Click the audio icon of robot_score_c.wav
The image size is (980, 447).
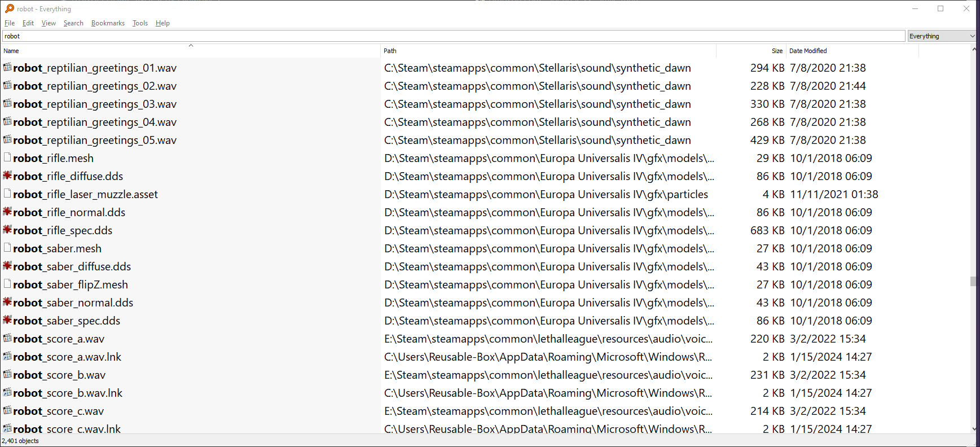[7, 410]
